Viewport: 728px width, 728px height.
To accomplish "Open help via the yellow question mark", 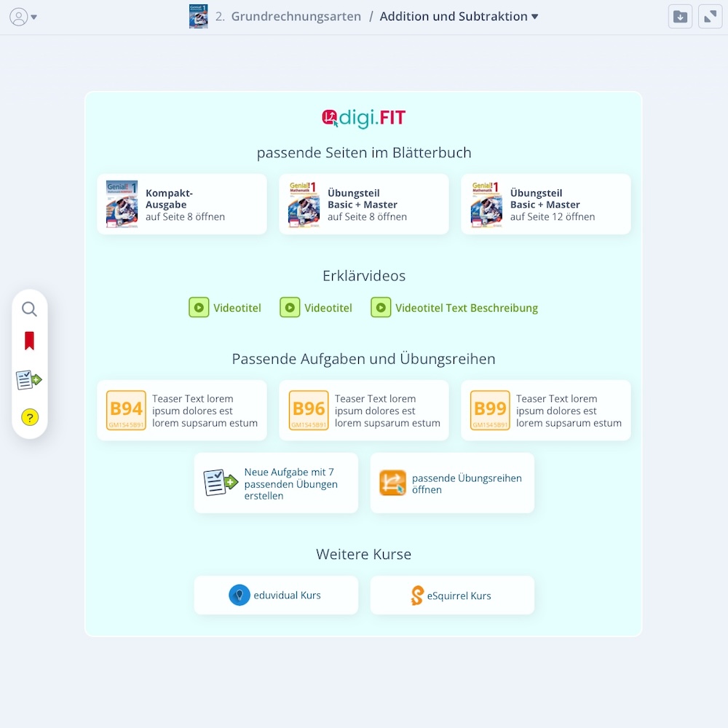I will click(x=29, y=417).
